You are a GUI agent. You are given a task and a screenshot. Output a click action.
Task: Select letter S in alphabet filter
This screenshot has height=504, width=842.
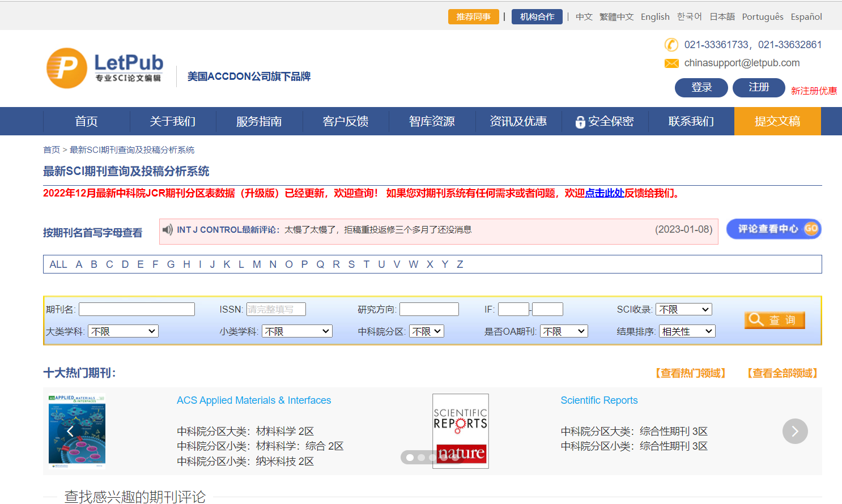coord(351,264)
